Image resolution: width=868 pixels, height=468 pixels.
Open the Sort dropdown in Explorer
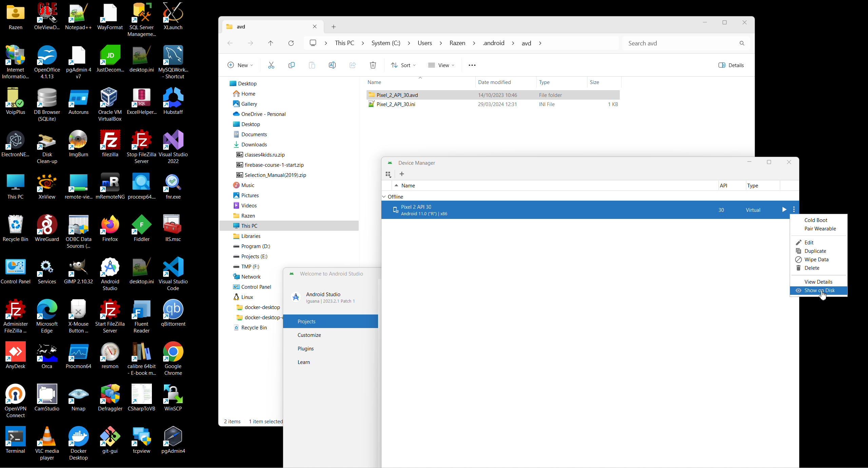tap(403, 65)
